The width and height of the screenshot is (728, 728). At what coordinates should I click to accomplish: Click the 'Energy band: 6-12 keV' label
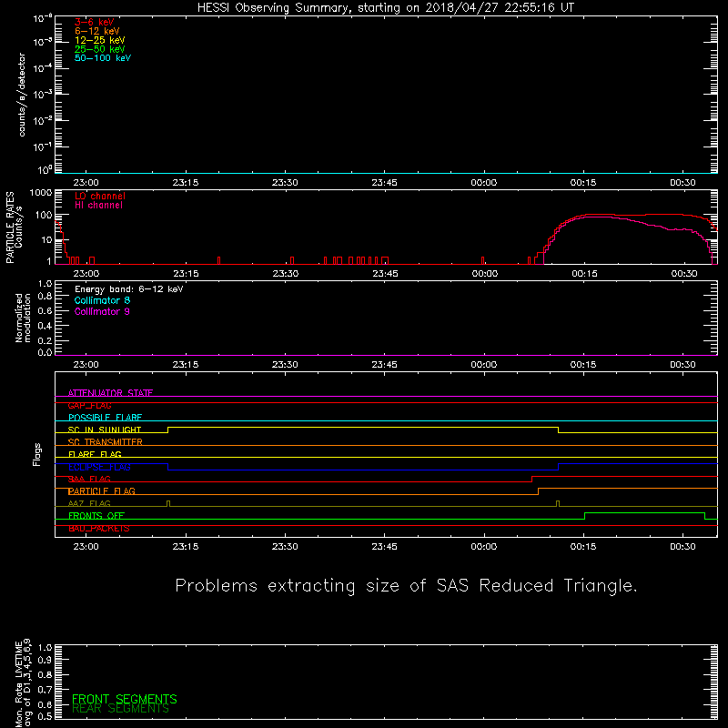[129, 289]
